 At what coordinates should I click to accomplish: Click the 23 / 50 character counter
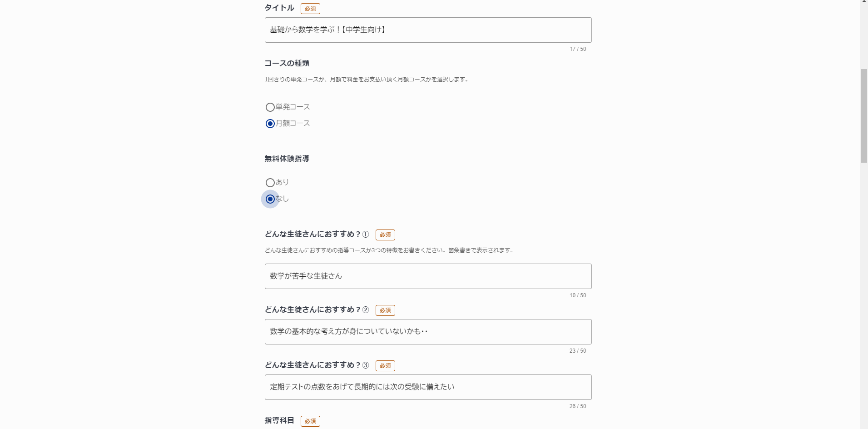click(x=578, y=351)
